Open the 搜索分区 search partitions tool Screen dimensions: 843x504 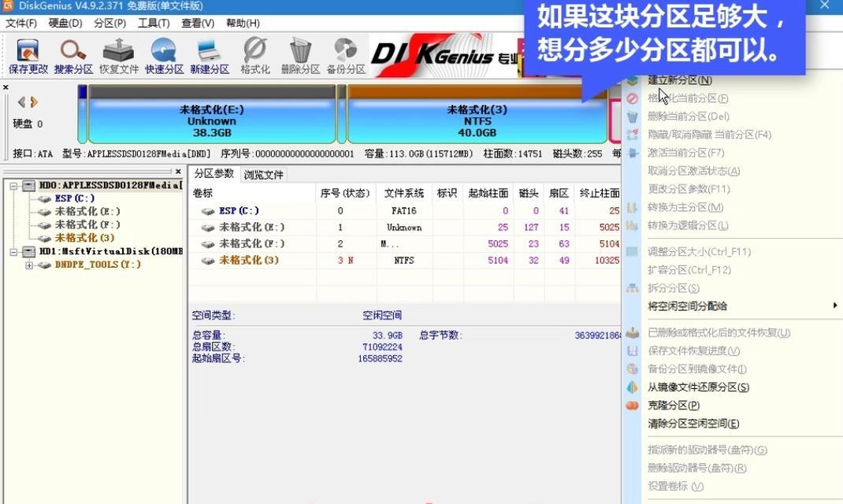coord(73,56)
